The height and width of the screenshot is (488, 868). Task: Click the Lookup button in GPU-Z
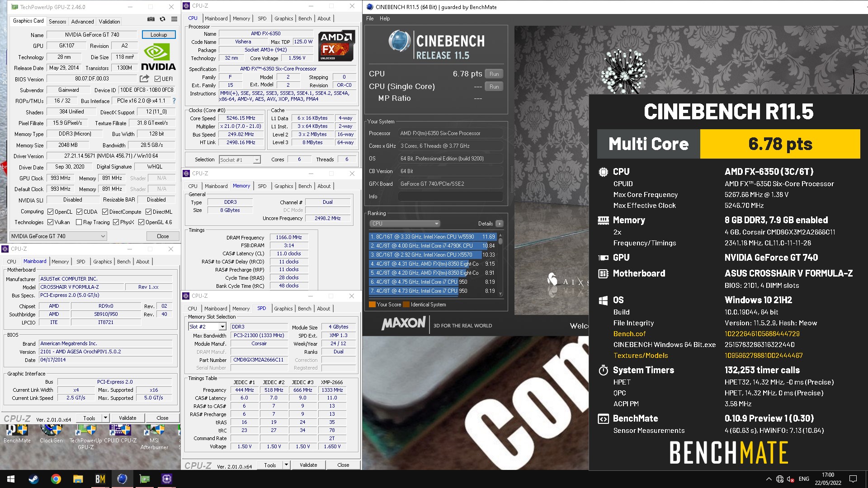coord(159,34)
